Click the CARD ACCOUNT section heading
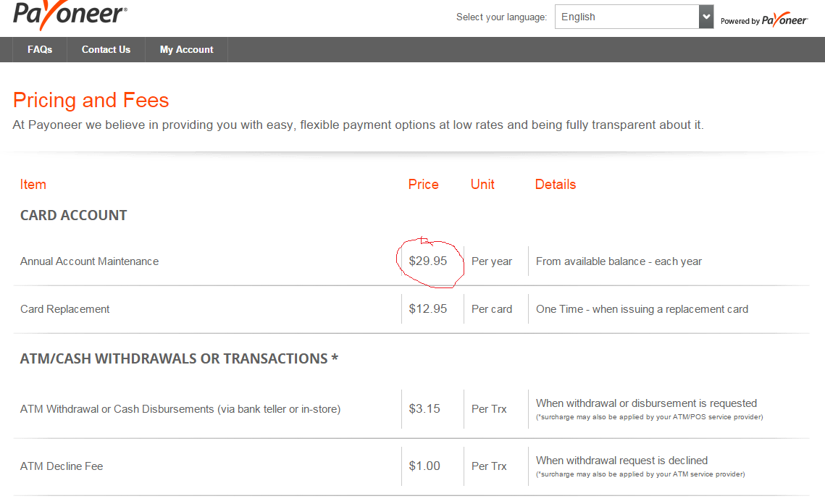The width and height of the screenshot is (825, 504). point(73,215)
